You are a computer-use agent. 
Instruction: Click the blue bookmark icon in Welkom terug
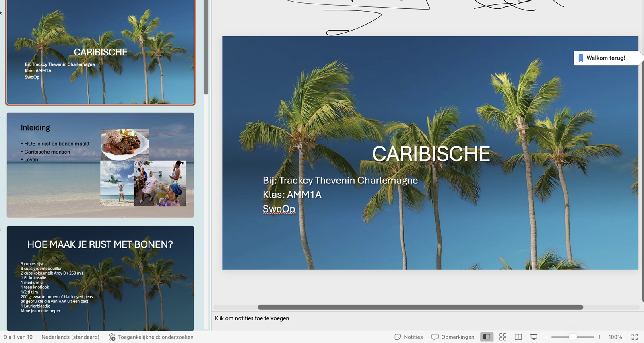(581, 58)
